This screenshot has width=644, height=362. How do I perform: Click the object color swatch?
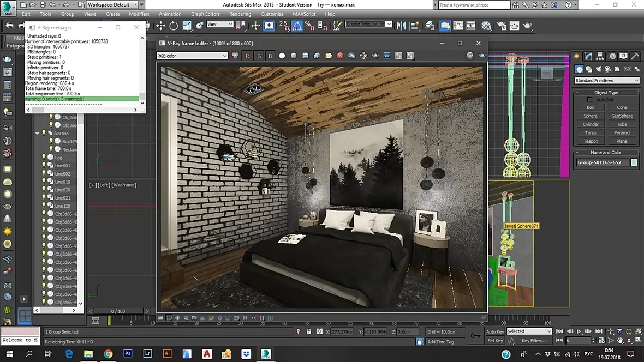pyautogui.click(x=634, y=162)
